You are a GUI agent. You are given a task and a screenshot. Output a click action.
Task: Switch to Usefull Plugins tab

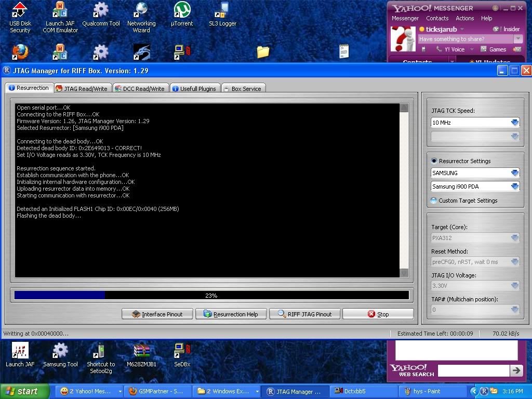[x=195, y=88]
